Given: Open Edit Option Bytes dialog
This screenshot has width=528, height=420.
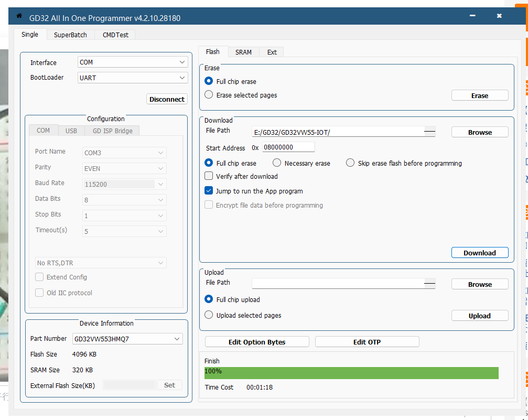Looking at the screenshot, I should coord(257,342).
